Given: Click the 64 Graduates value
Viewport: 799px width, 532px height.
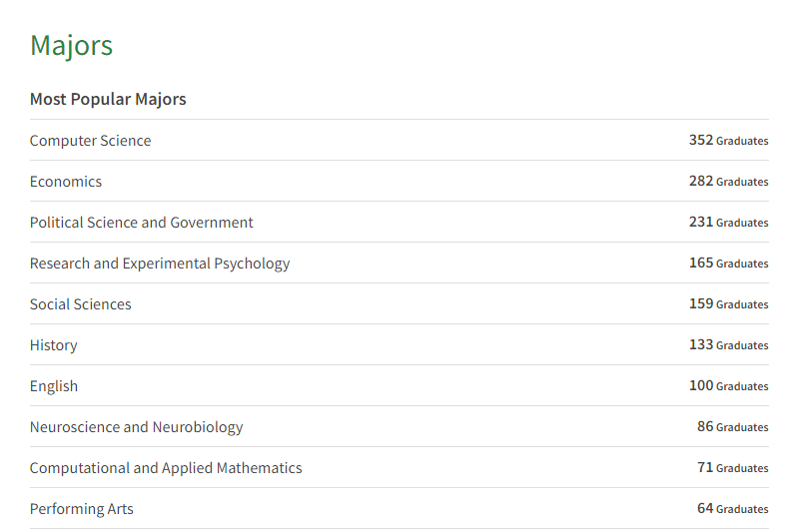Looking at the screenshot, I should [x=732, y=509].
